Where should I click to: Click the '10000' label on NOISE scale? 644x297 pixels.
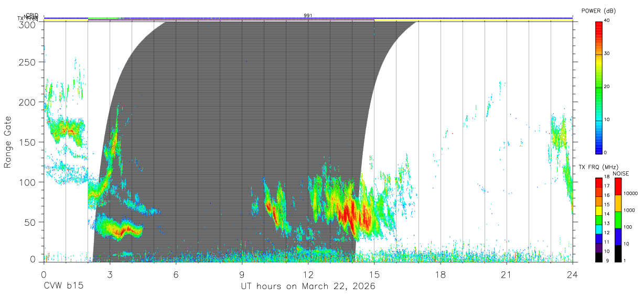click(630, 194)
